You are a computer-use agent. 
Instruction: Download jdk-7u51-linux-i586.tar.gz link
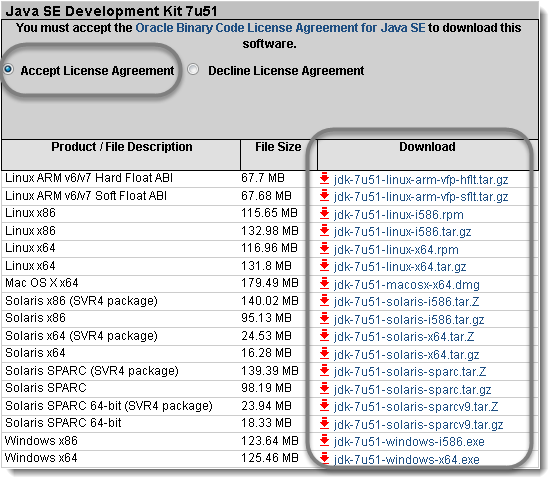coord(402,232)
